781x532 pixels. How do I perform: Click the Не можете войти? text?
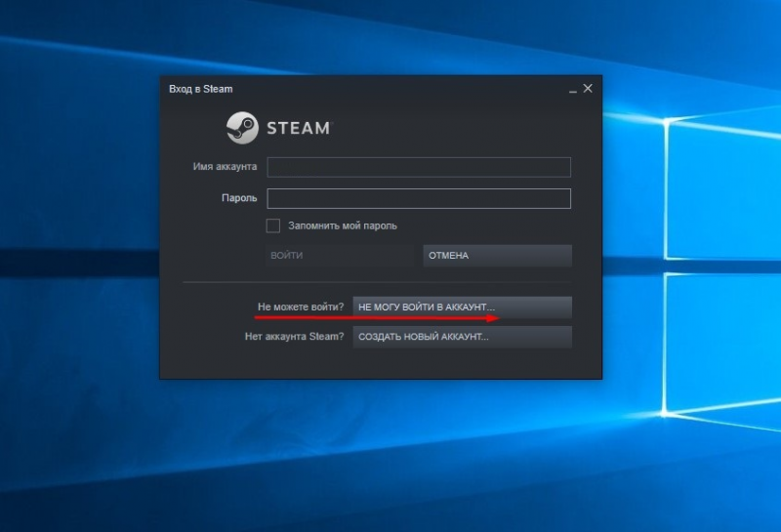(x=301, y=307)
